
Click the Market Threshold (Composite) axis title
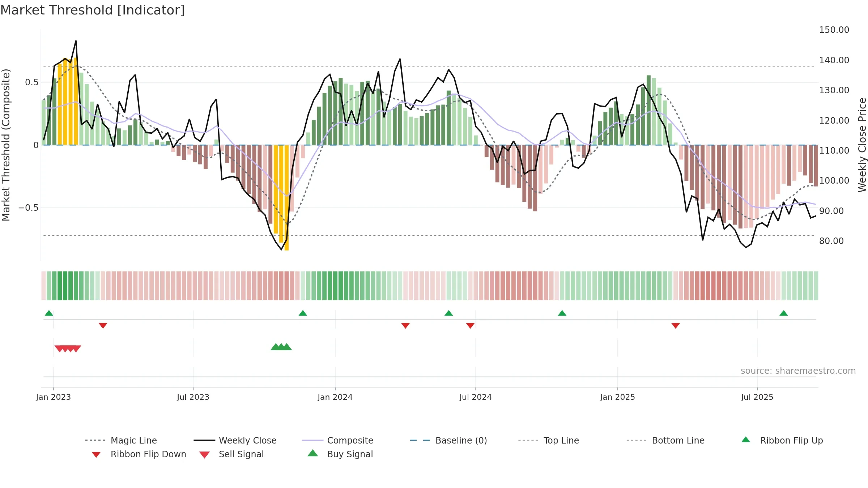(6, 145)
